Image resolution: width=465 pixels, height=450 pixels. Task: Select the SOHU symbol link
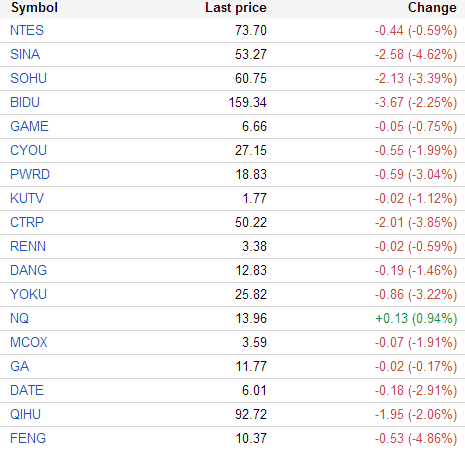[x=28, y=78]
